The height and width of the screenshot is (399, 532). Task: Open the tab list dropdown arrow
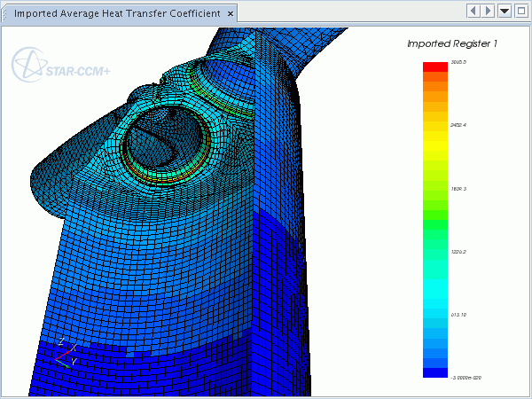(505, 11)
